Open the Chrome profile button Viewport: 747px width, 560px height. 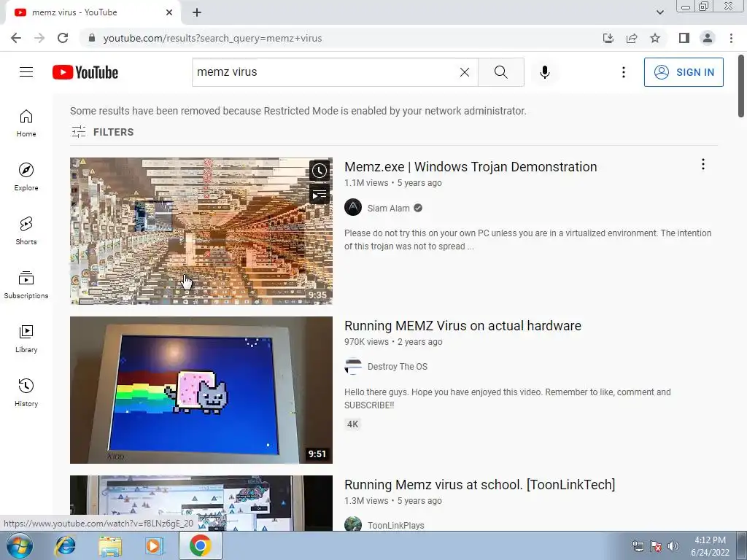[x=708, y=38]
